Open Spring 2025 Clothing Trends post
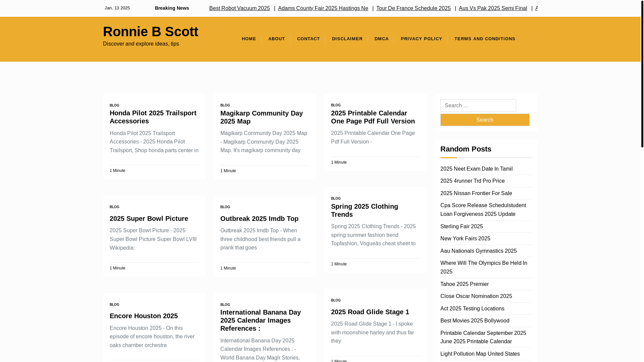The height and width of the screenshot is (362, 644). 364,210
